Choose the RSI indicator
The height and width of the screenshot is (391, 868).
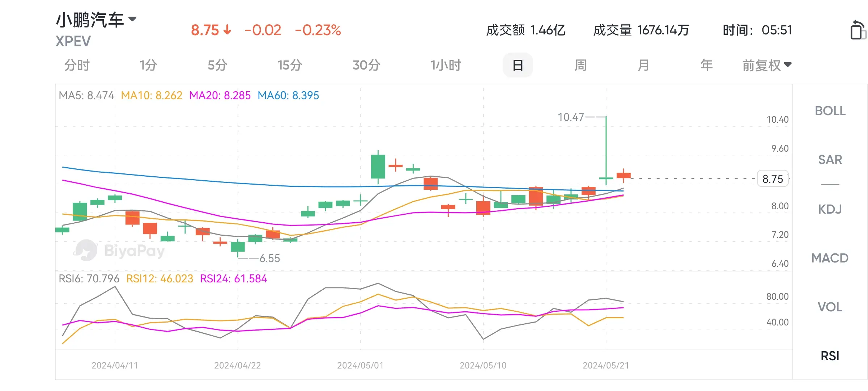coord(830,356)
